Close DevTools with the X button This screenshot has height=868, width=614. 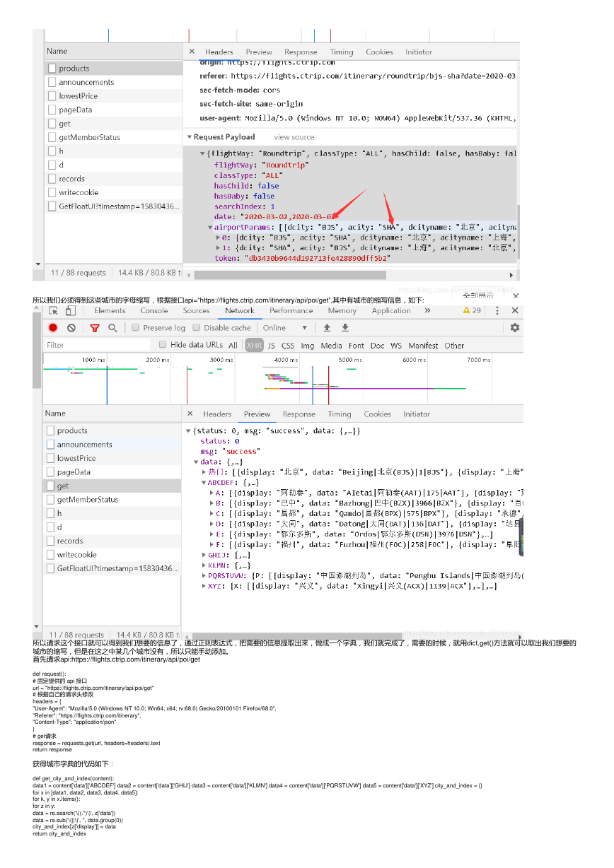[515, 310]
